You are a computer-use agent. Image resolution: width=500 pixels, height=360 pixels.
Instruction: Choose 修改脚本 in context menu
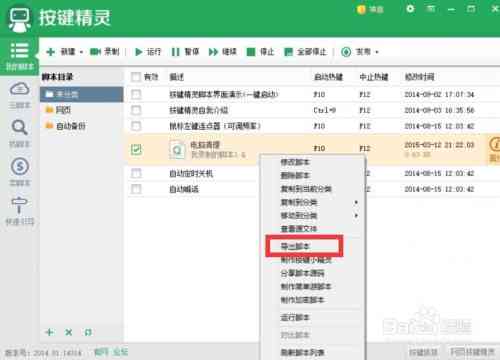(295, 162)
